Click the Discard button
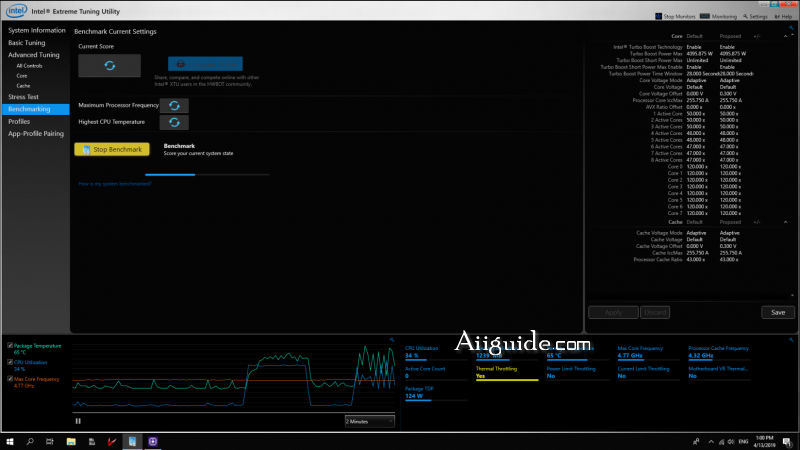 655,312
